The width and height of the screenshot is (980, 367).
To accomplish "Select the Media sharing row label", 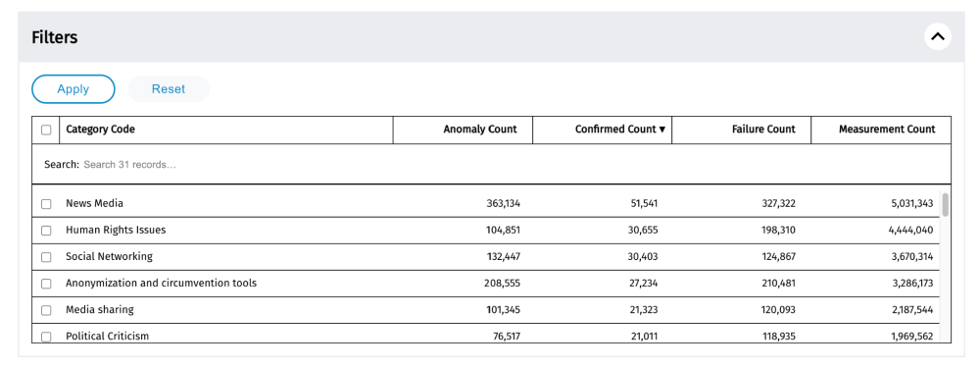I will point(99,310).
